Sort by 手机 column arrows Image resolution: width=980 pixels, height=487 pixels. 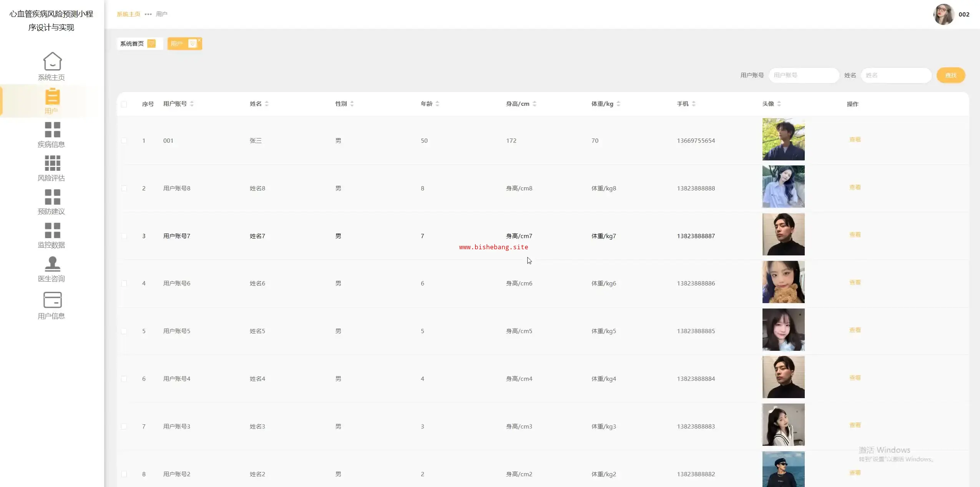coord(694,104)
